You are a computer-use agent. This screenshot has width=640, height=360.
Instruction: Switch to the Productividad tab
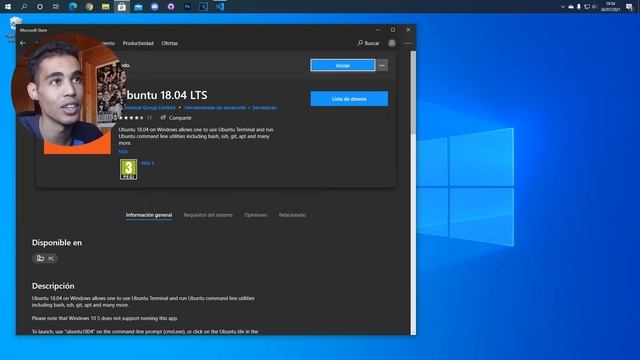138,43
